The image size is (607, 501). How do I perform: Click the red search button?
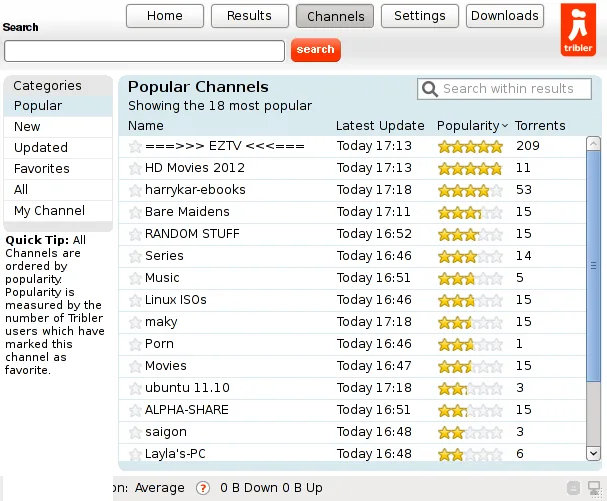tap(316, 50)
